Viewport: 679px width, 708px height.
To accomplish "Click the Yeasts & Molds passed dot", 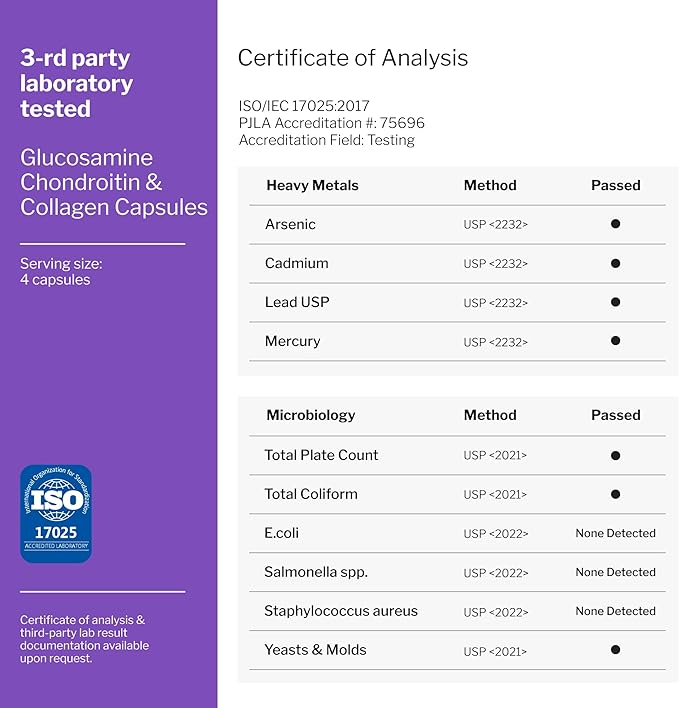I will pos(615,650).
